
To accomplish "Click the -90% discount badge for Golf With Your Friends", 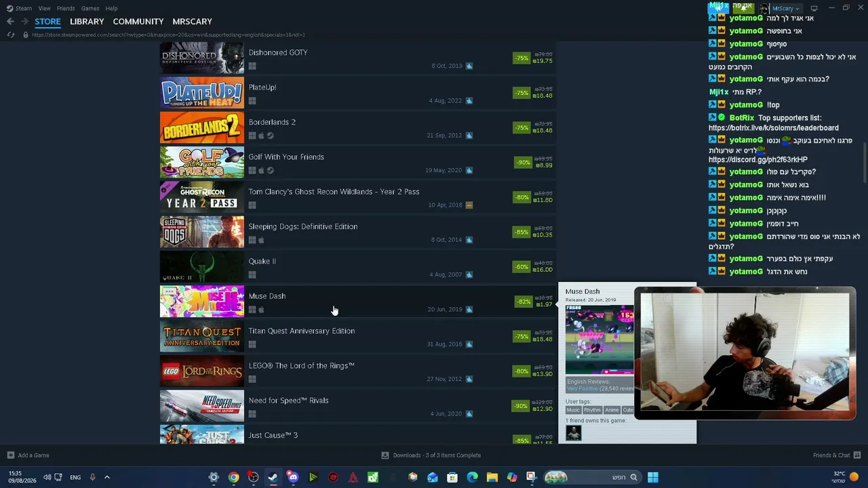I will pos(523,163).
